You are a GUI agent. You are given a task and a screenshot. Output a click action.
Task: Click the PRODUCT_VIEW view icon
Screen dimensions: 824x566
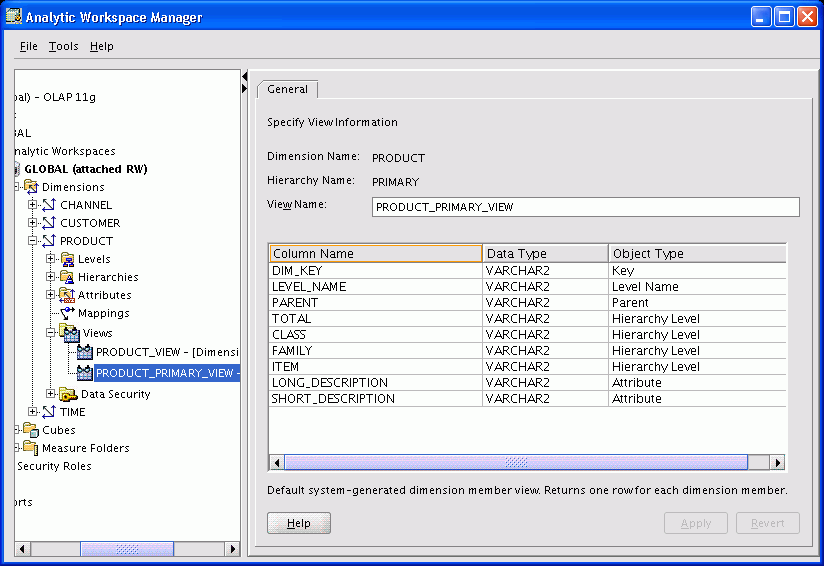[x=85, y=352]
